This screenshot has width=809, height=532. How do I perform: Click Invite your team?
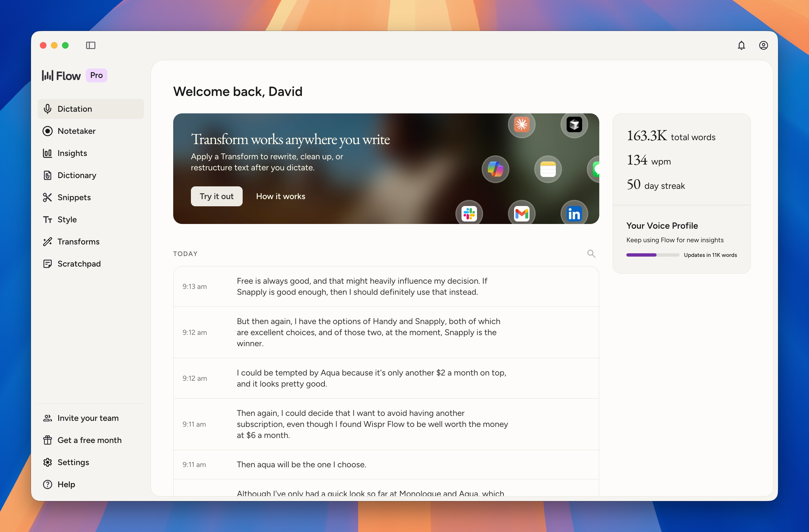(91, 418)
